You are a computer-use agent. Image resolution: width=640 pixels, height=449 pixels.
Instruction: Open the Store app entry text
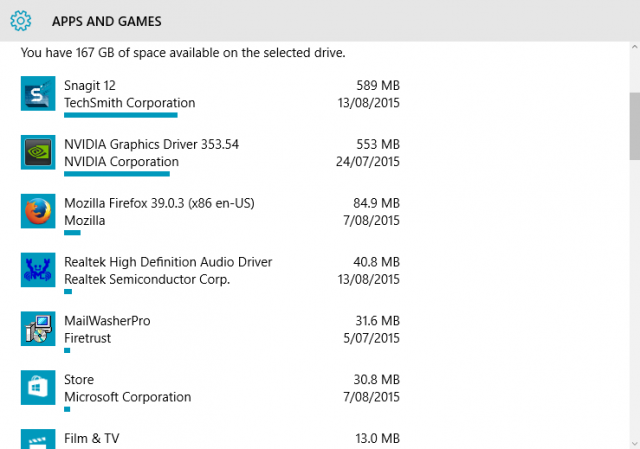pos(79,379)
